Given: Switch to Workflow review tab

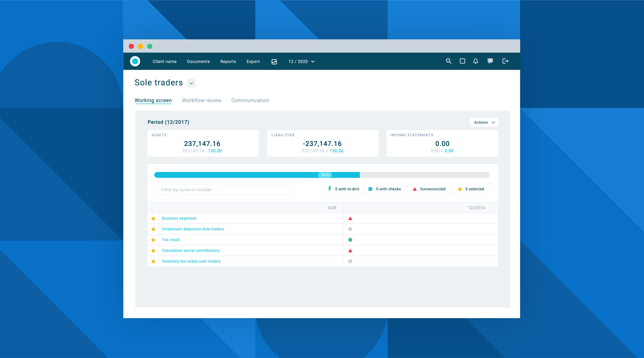Looking at the screenshot, I should coord(202,100).
